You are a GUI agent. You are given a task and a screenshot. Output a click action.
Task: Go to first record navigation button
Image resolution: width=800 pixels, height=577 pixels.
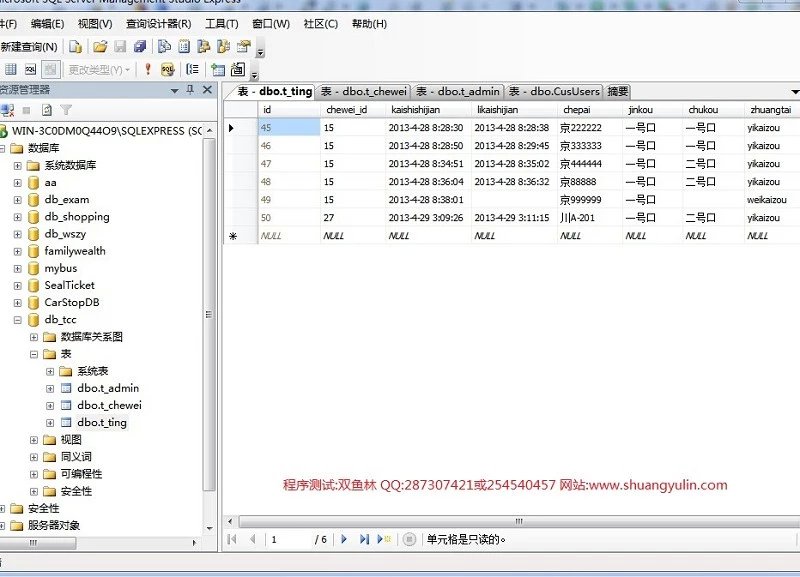pos(232,539)
